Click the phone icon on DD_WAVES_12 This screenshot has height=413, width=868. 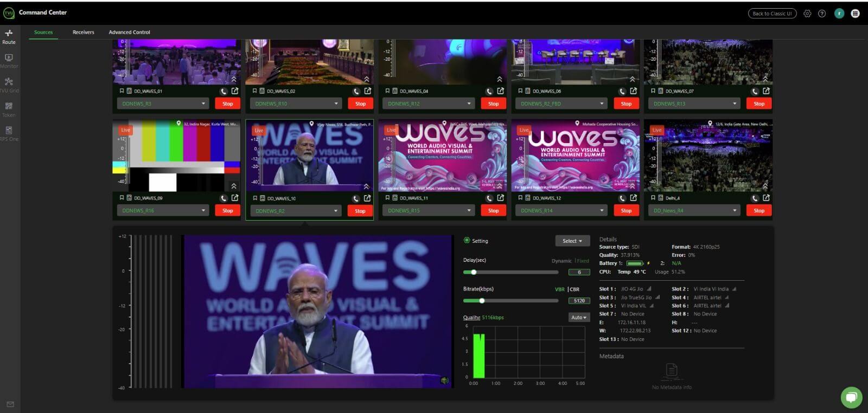(x=622, y=198)
